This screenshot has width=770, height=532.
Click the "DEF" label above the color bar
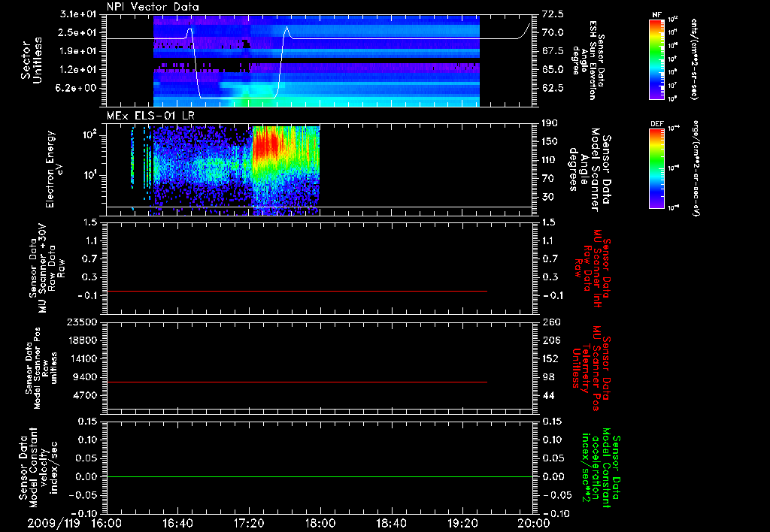coord(657,124)
